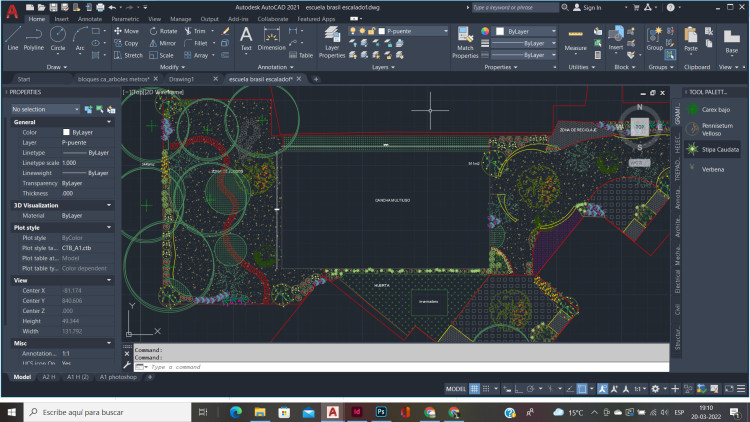Click the Sign In button
The width and height of the screenshot is (750, 422).
pos(587,7)
